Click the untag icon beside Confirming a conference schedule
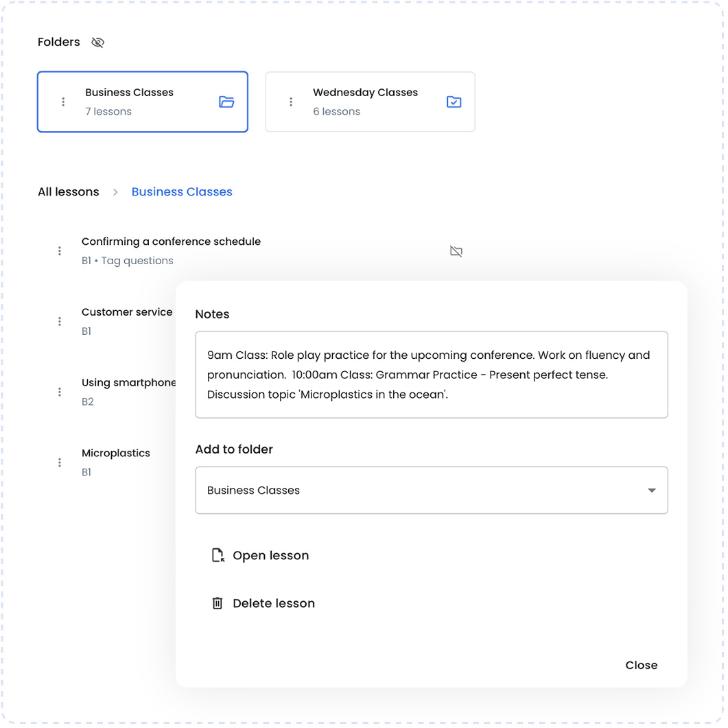This screenshot has height=728, width=728. (456, 251)
